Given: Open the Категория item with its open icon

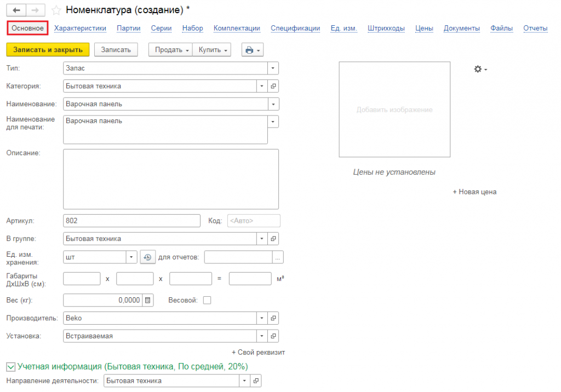Looking at the screenshot, I should coord(273,86).
